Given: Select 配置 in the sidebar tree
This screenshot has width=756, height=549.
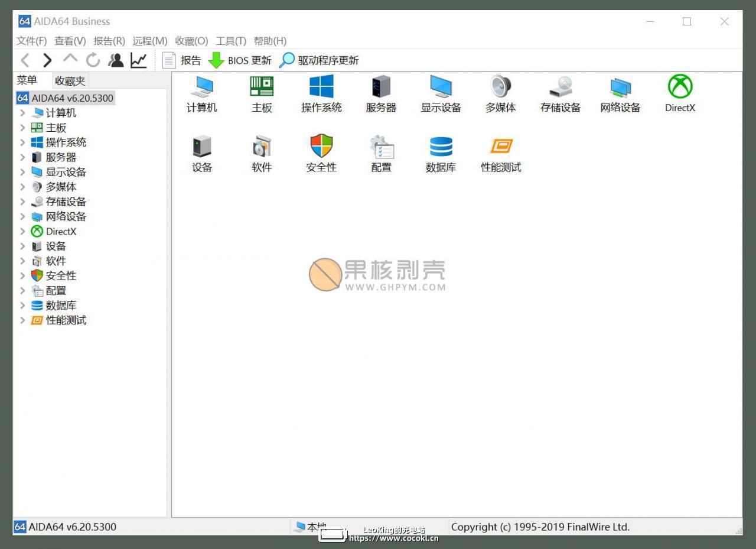Looking at the screenshot, I should click(x=56, y=291).
